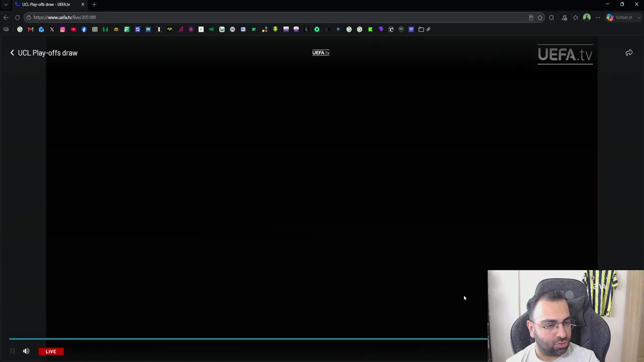The width and height of the screenshot is (644, 362).
Task: Click the browser back arrow
Action: point(6,17)
